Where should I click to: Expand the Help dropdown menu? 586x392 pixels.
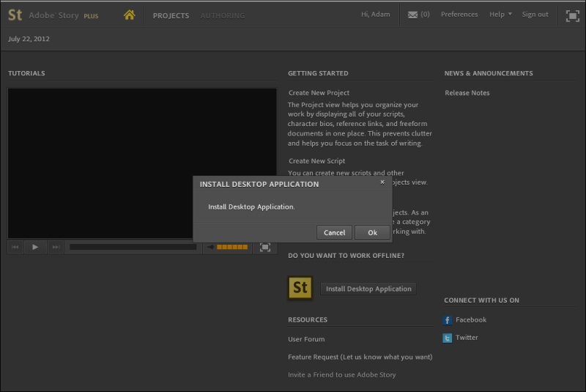pos(500,14)
